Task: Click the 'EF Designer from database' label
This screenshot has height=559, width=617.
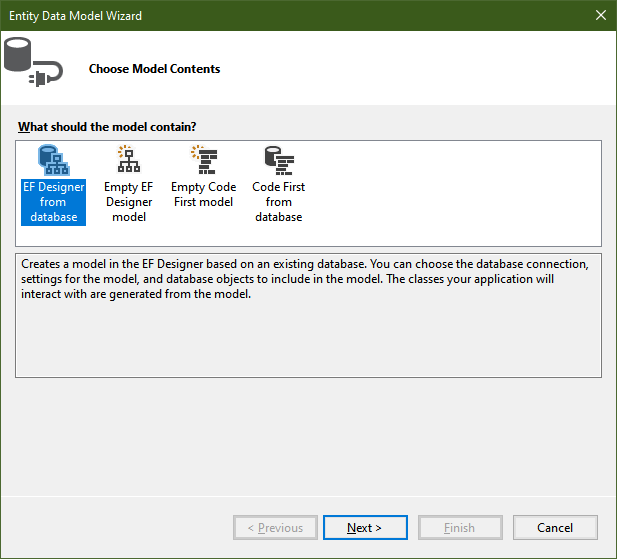Action: point(54,202)
